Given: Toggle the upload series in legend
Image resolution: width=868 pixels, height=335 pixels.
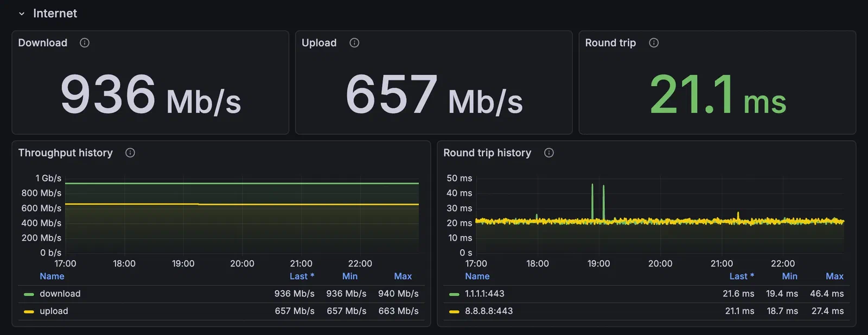Looking at the screenshot, I should (54, 311).
